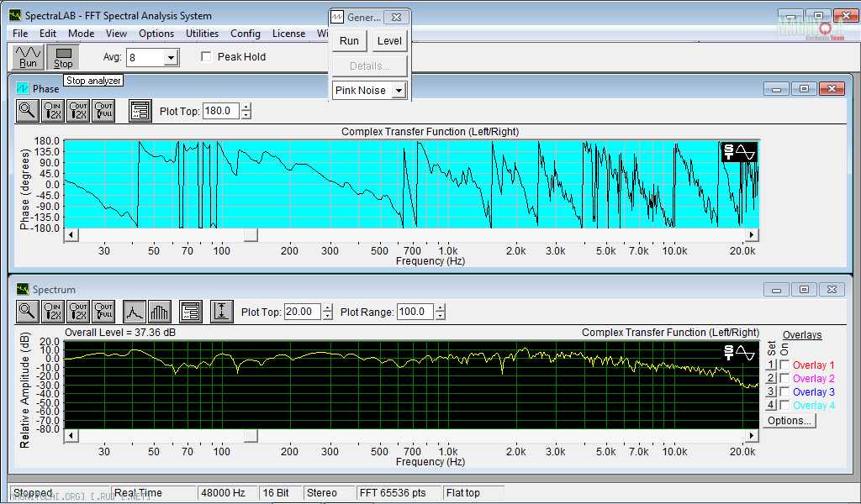Click the Generator window title icon
Screen dimensions: 861x504
coord(338,18)
